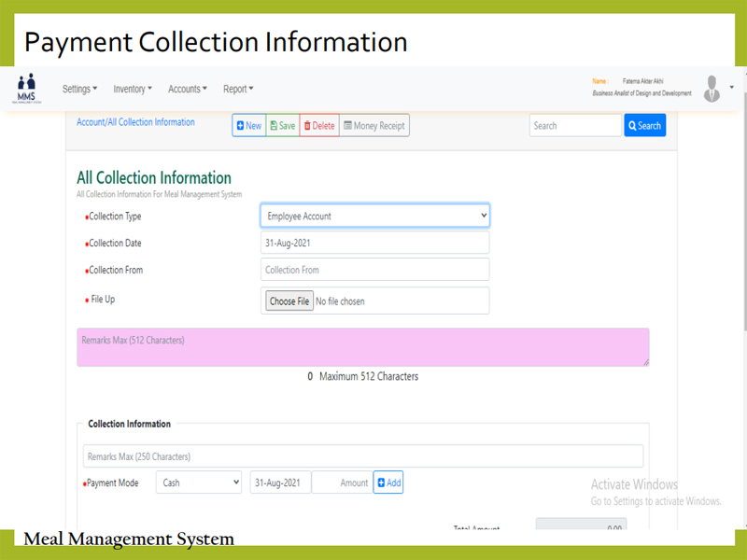Click the Add payment button
Viewport: 747px width, 560px height.
point(388,483)
